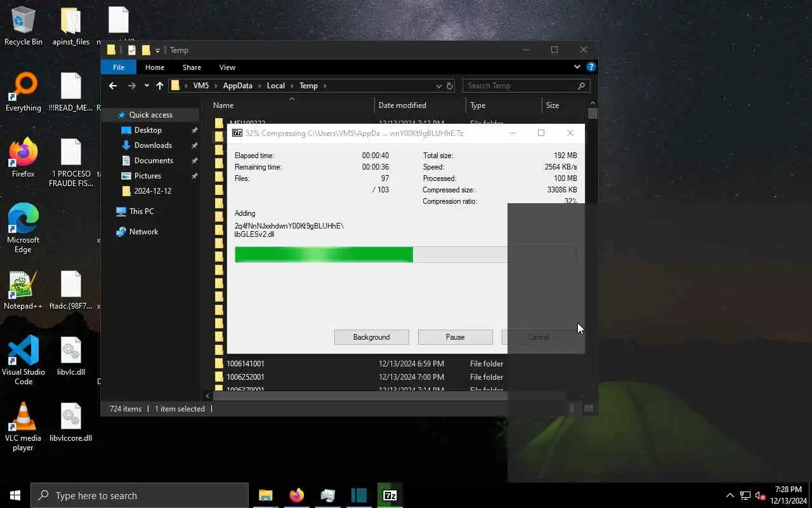The image size is (812, 508).
Task: Pause the 7-Zip compression
Action: [x=455, y=337]
